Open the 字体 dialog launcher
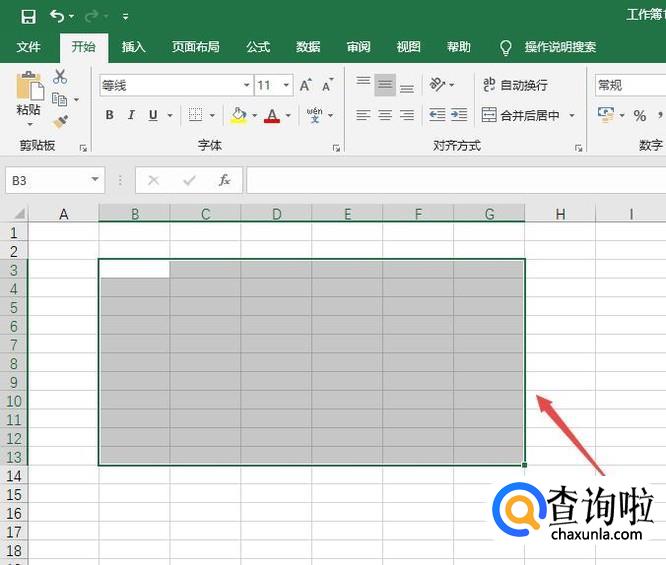This screenshot has height=565, width=666. (x=336, y=148)
